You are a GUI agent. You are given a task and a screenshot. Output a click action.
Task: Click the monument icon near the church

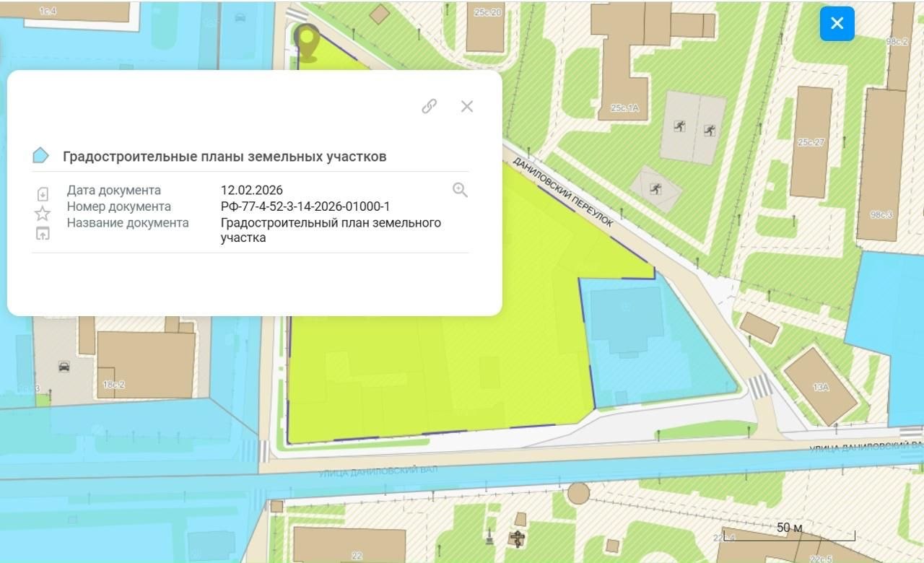click(491, 537)
